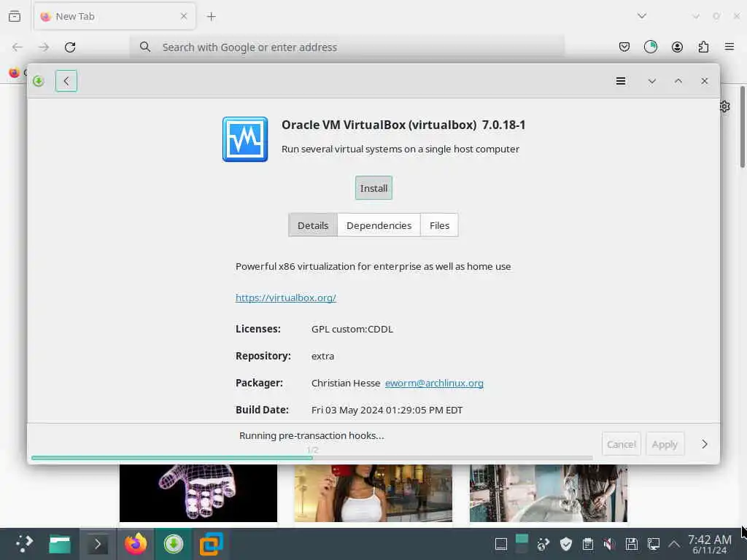Switch to Pamac installer in the taskbar

click(x=174, y=544)
